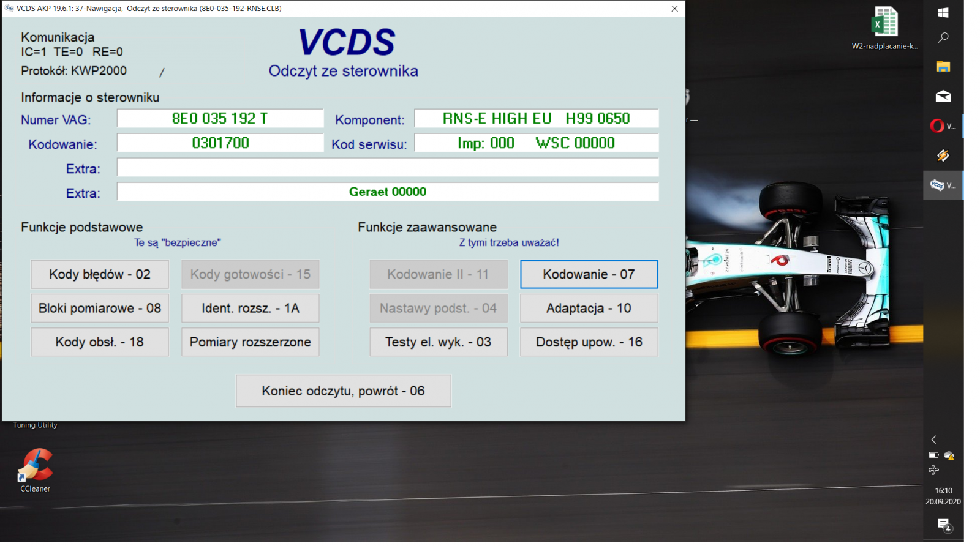Click the Extra field showing Geraet 00000
Viewport: 980px width, 546px height.
[388, 192]
